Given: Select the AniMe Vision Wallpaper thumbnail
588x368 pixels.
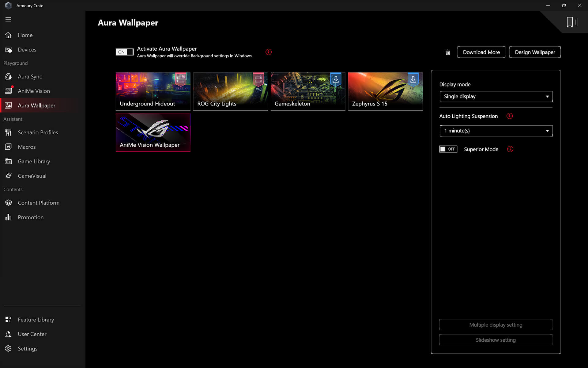Looking at the screenshot, I should click(153, 132).
